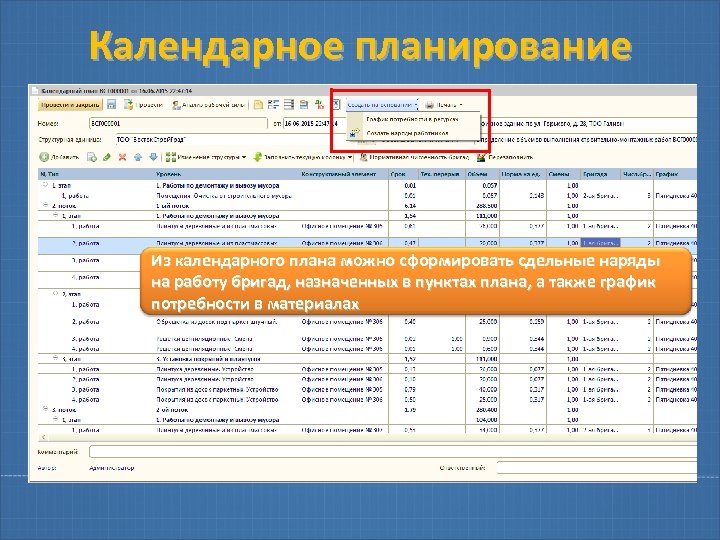The image size is (720, 540).
Task: Click the yellow note icon after Анализ рабочей силы
Action: [259, 105]
